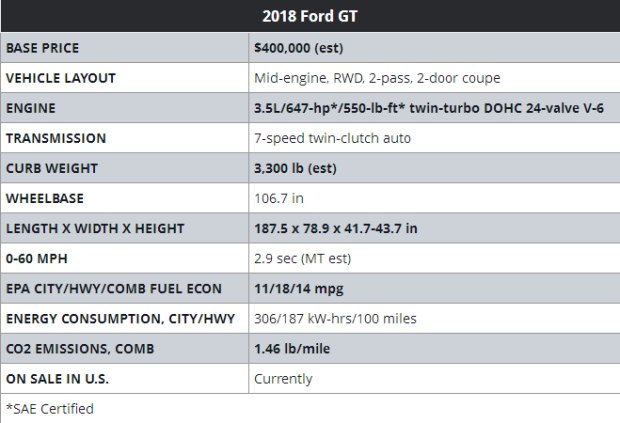Viewport: 620px width, 423px height.
Task: Click the 1.46 lb/mile CO2 emissions value
Action: [292, 349]
